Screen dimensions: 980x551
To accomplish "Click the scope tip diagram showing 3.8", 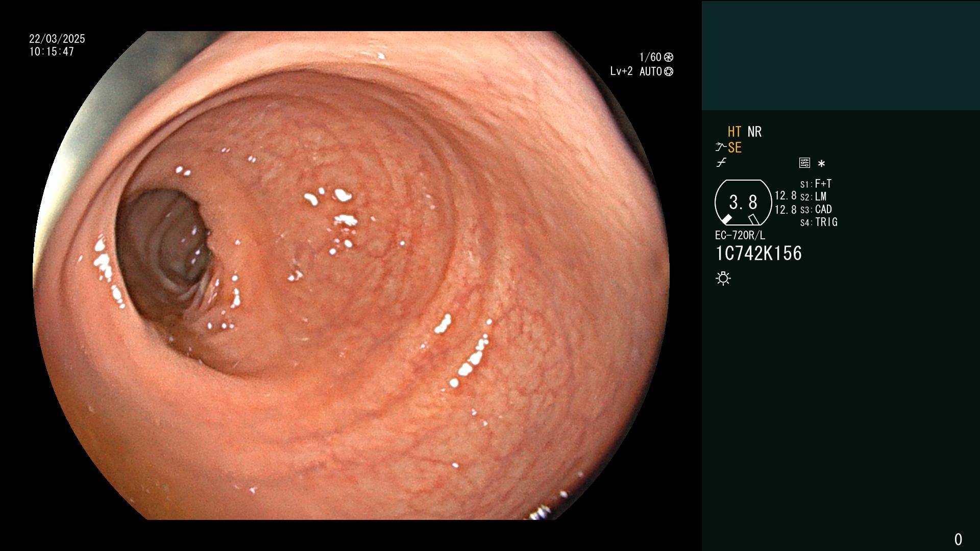I will [743, 203].
